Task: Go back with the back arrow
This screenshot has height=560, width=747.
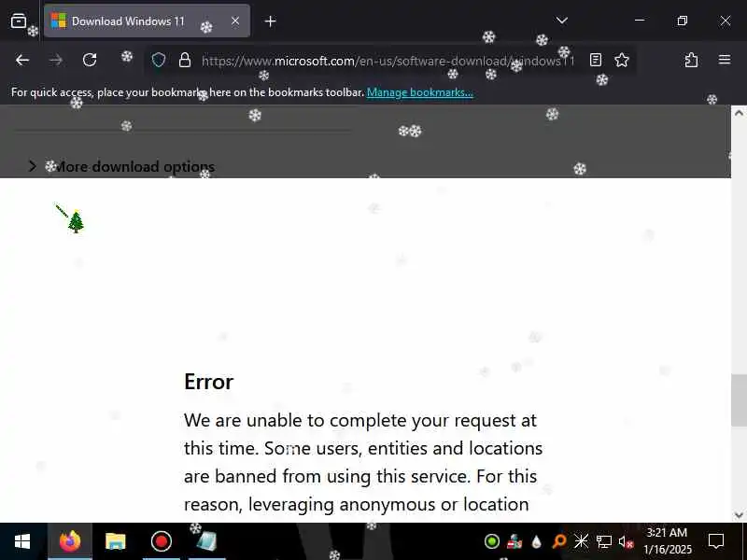Action: pyautogui.click(x=22, y=60)
